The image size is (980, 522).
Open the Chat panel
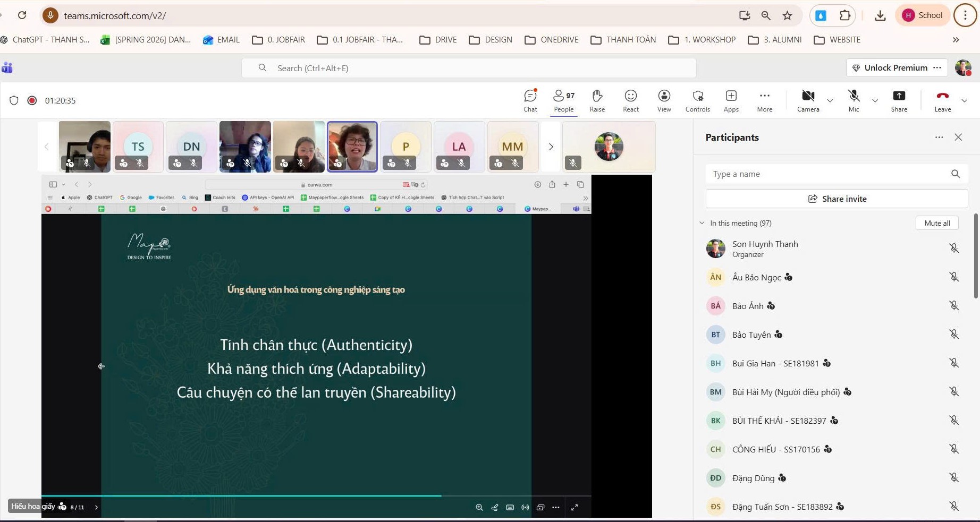[530, 100]
